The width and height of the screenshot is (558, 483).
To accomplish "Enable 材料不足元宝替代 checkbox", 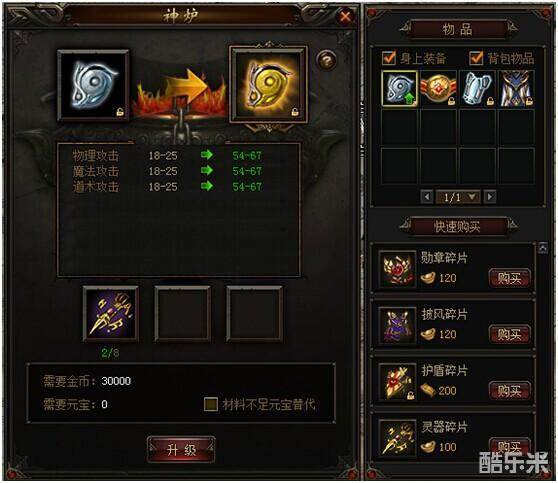I will tap(211, 404).
